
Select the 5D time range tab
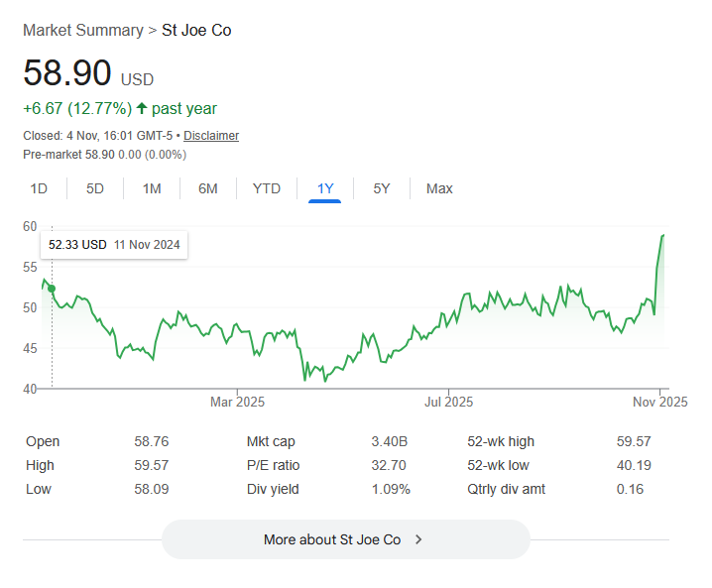(x=95, y=188)
